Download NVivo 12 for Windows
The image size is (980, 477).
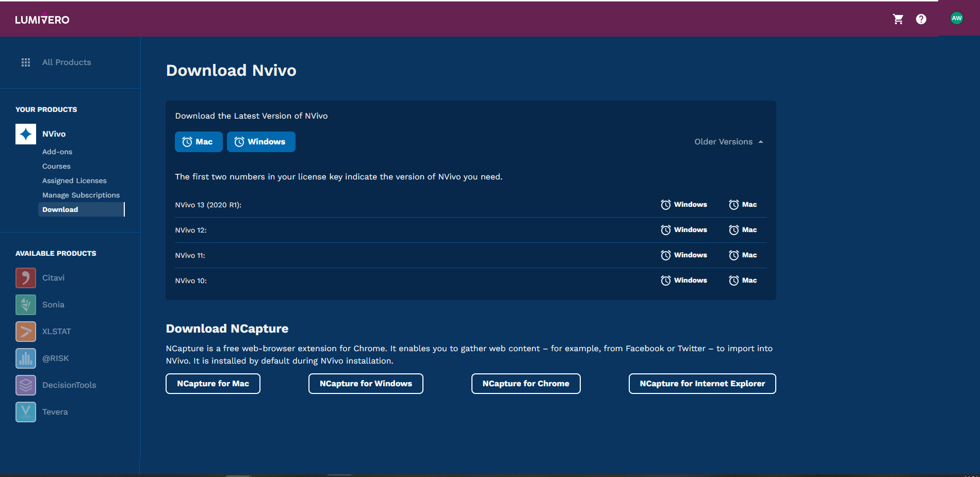684,229
